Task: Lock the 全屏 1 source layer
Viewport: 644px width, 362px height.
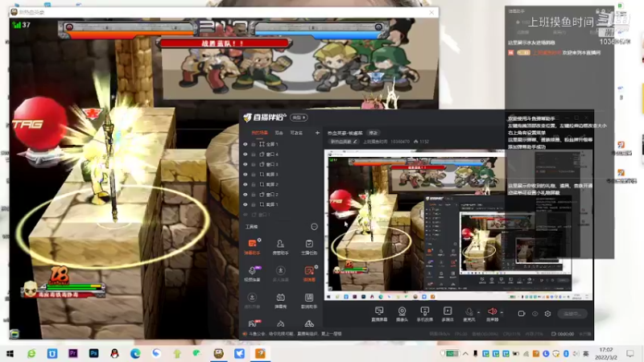Action: click(254, 145)
